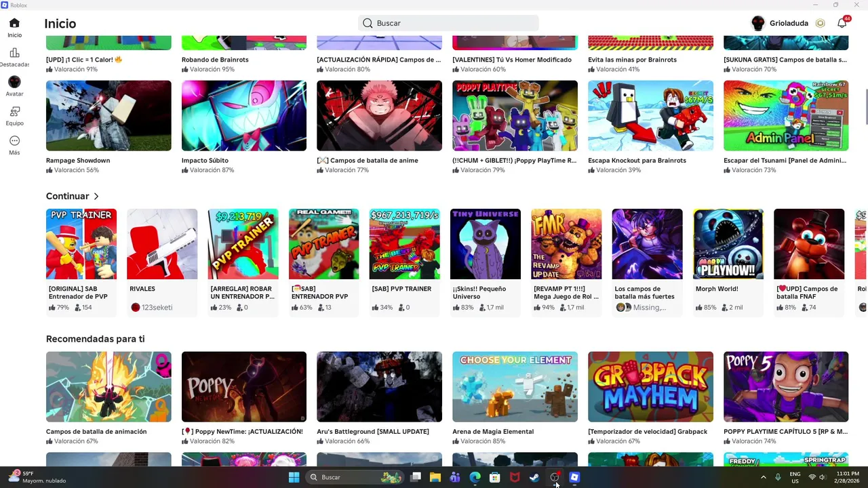The image size is (868, 488).
Task: Click the Valoración 56% rating text
Action: 76,170
